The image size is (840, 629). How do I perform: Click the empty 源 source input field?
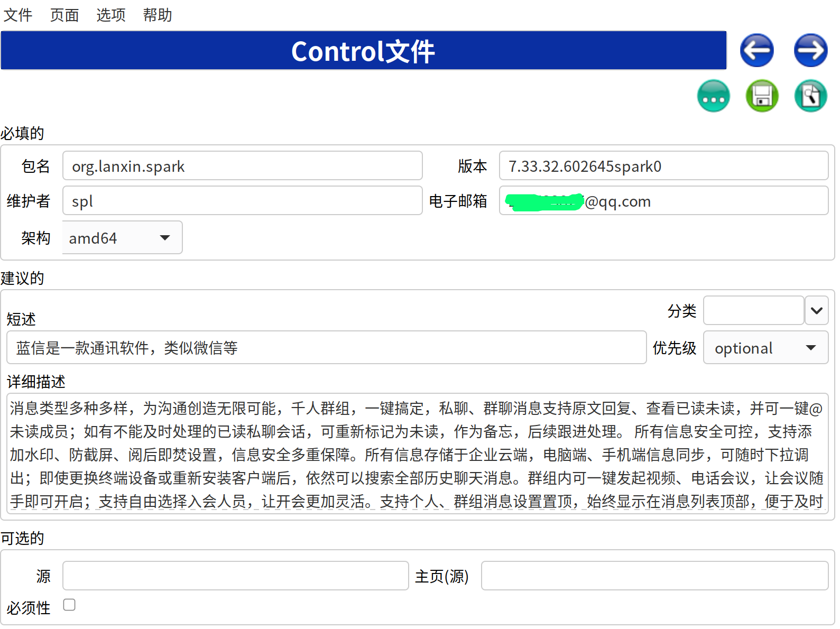tap(236, 576)
